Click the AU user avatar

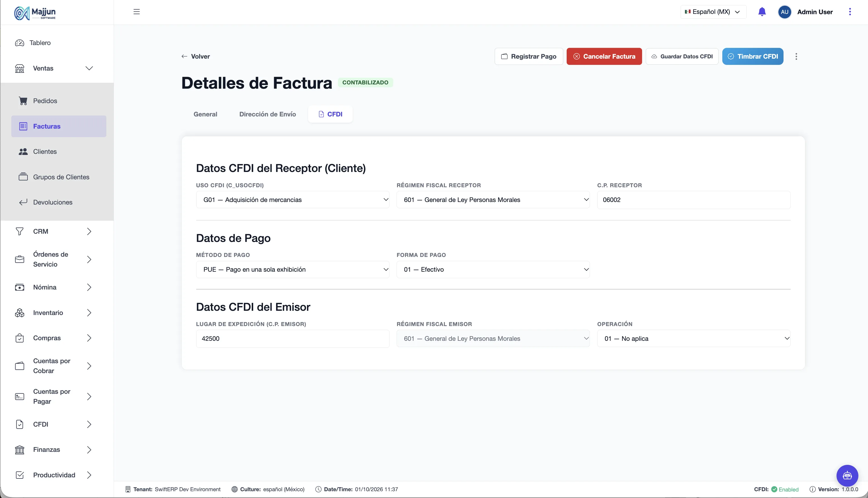(x=784, y=12)
